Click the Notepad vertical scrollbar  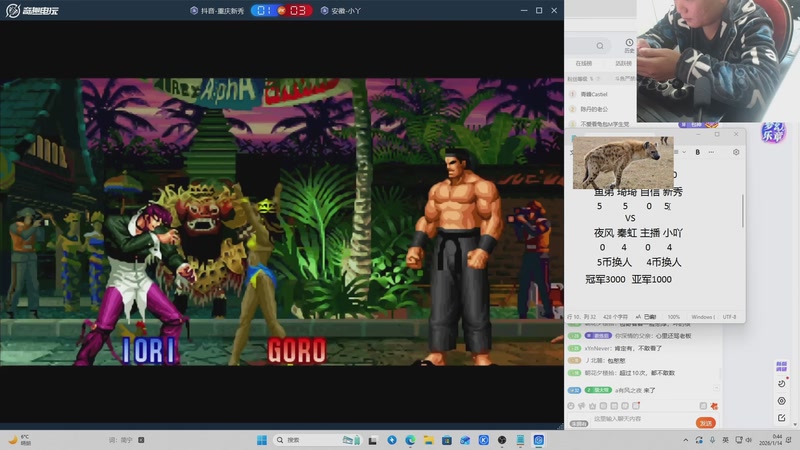click(x=742, y=210)
